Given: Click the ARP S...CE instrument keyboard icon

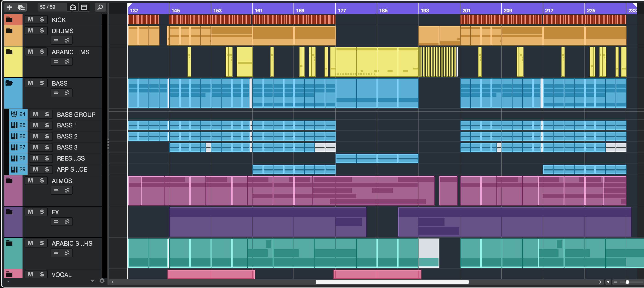Looking at the screenshot, I should click(x=14, y=169).
